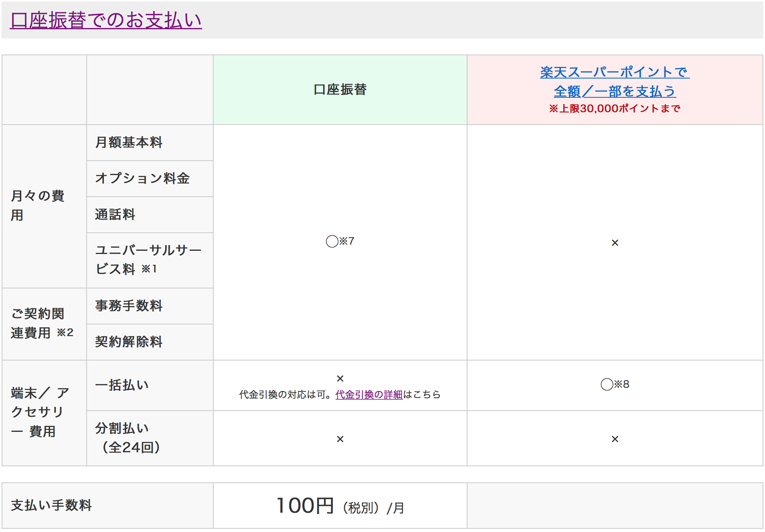Click the 100円(税別)/月 fee value

pos(340,506)
